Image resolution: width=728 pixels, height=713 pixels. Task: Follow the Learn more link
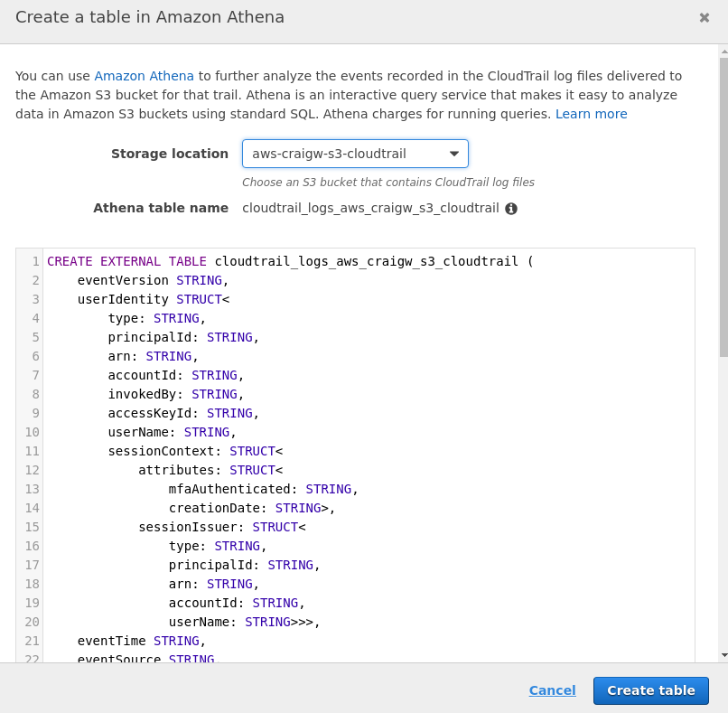click(591, 114)
